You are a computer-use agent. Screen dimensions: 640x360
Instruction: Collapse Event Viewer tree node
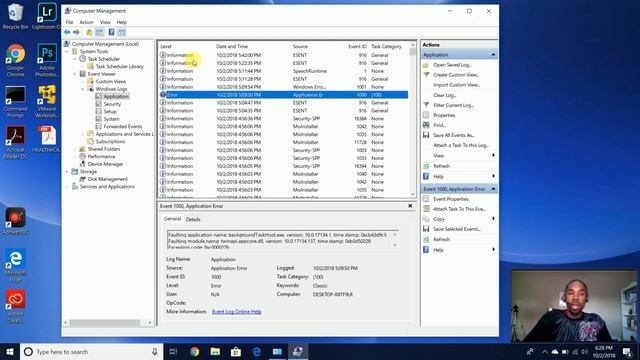coord(75,74)
